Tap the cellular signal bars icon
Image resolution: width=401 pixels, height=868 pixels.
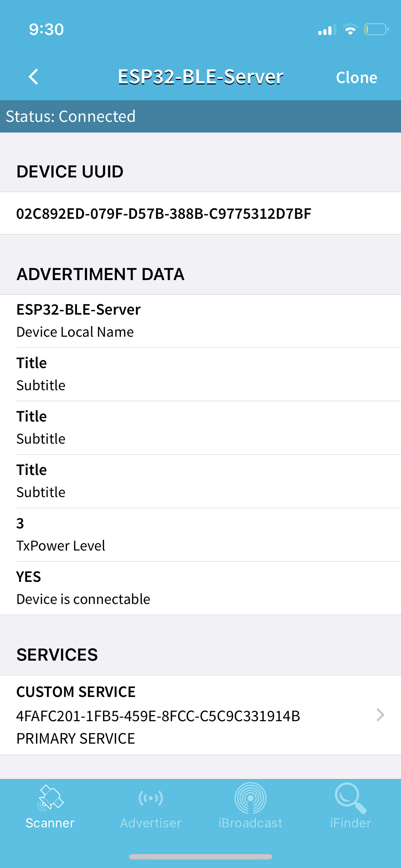(327, 30)
